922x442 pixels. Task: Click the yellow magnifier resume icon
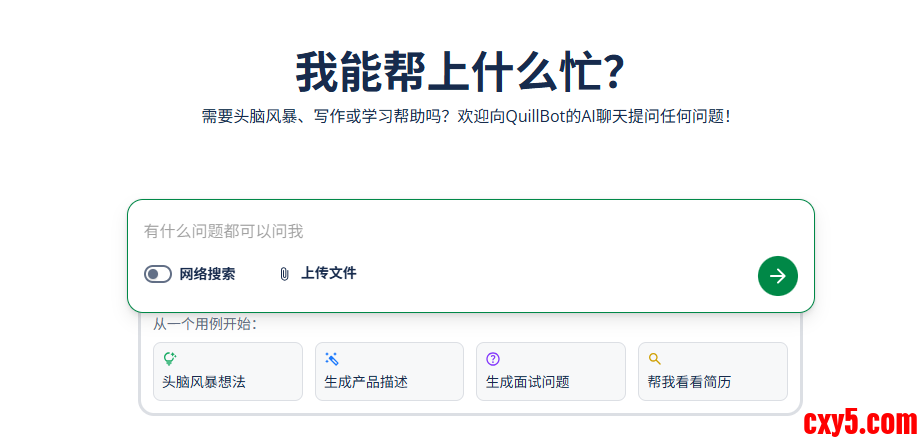655,358
